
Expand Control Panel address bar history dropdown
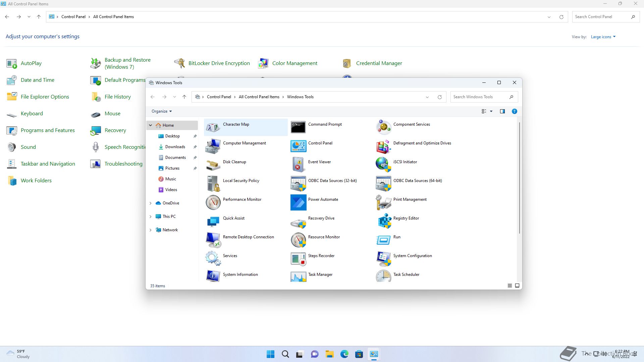(x=549, y=17)
